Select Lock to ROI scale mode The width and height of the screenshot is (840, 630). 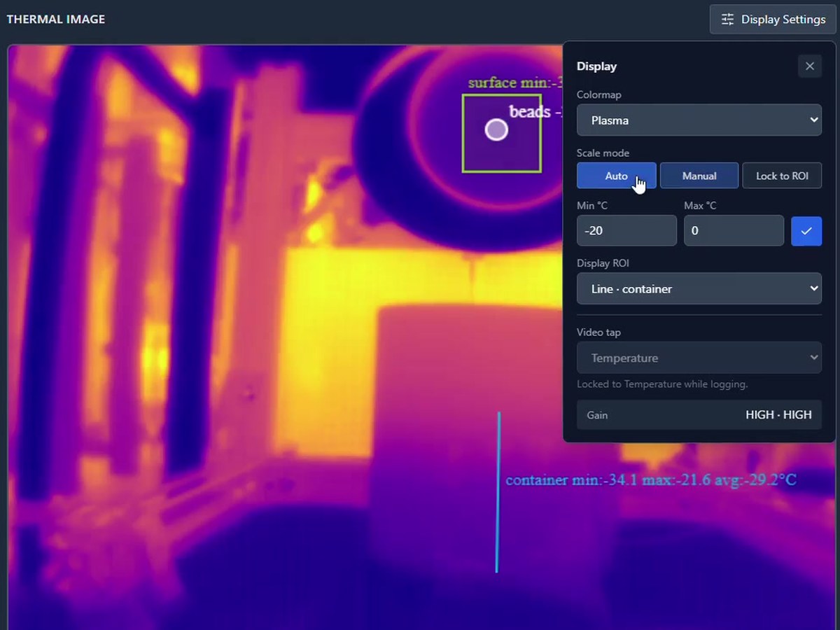pos(782,176)
